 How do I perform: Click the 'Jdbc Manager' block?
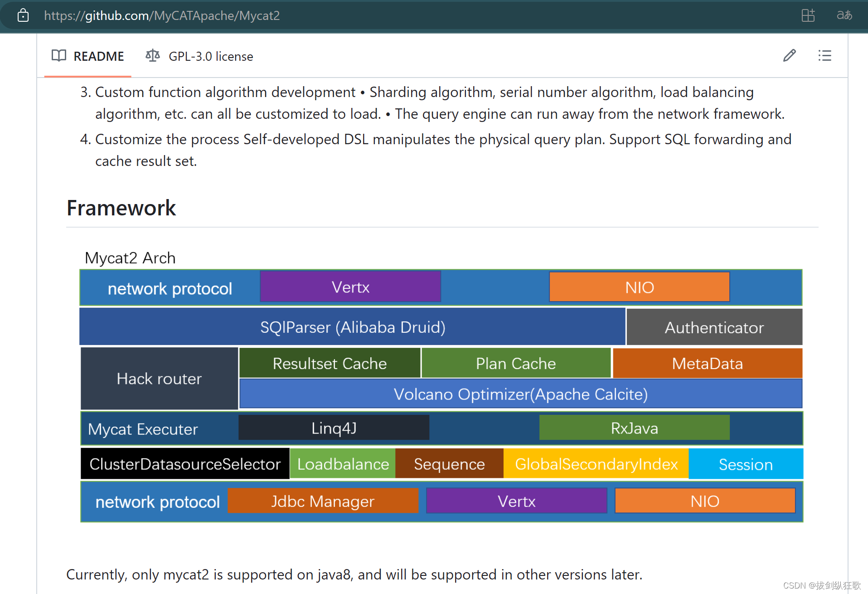click(x=323, y=501)
